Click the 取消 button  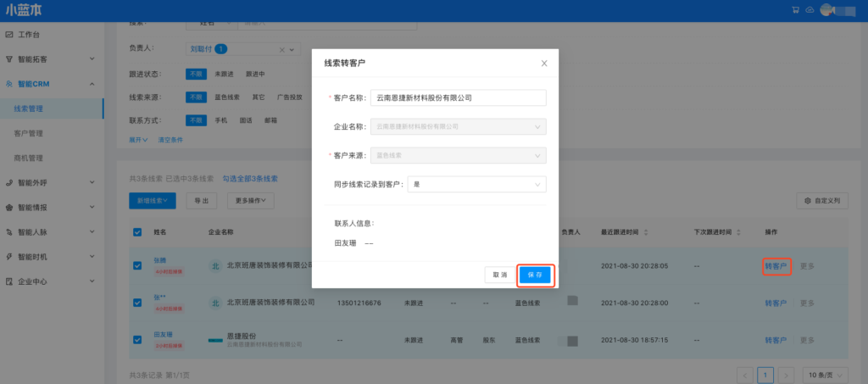tap(498, 275)
